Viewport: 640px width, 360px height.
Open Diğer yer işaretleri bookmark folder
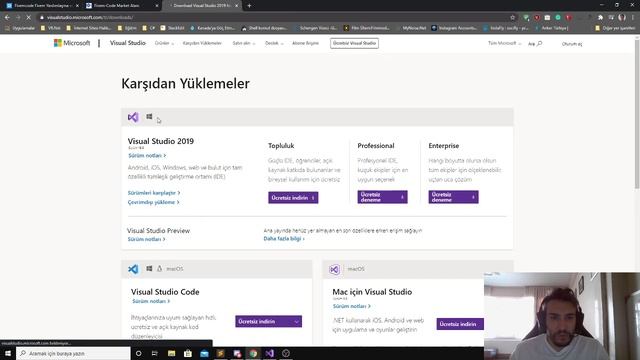pos(616,28)
